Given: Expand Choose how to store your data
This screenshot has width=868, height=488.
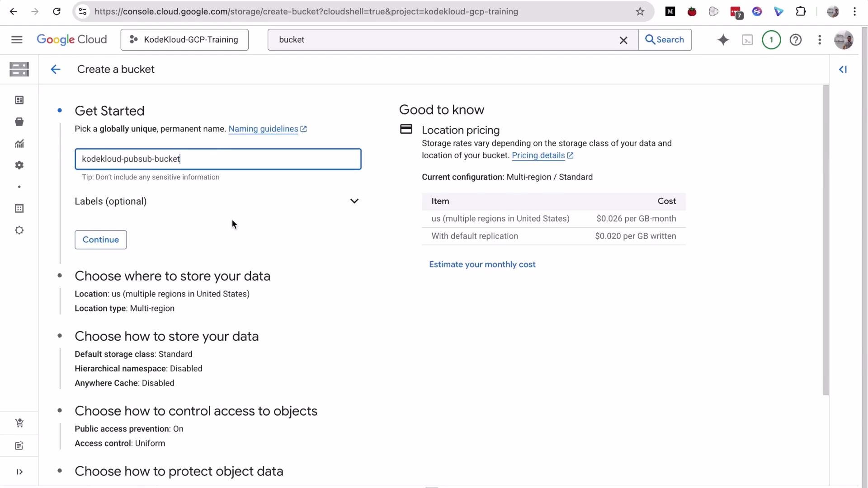Looking at the screenshot, I should tap(166, 336).
